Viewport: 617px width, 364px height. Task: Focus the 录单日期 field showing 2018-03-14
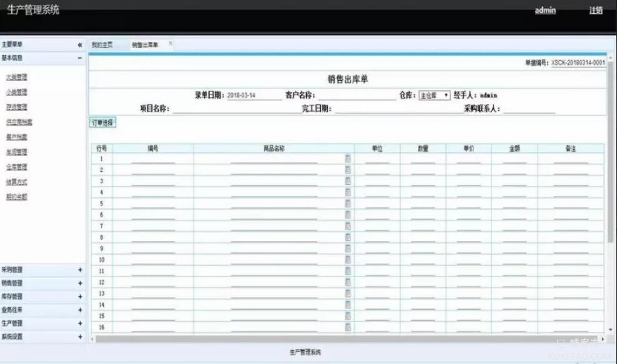point(254,96)
